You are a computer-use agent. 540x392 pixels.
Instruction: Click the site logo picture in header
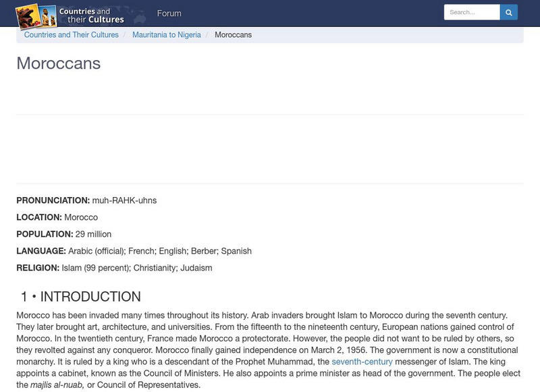tap(35, 15)
